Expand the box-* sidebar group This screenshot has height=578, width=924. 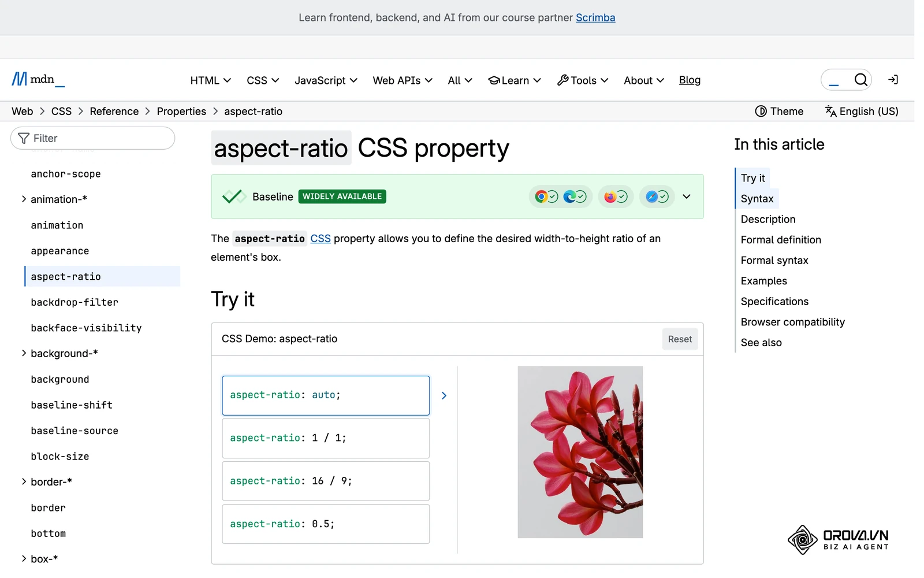coord(24,558)
